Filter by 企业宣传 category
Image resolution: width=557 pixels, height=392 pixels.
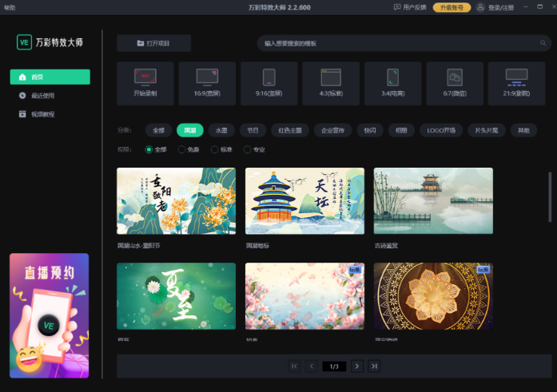coord(333,130)
